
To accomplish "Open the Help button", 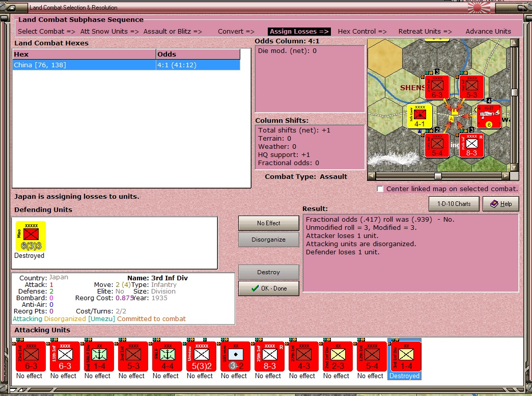I will (x=501, y=204).
